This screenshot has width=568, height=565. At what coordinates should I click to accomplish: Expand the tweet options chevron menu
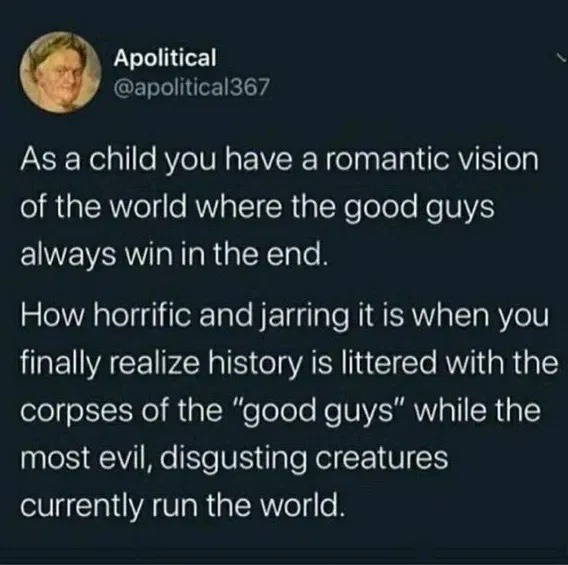[x=561, y=57]
